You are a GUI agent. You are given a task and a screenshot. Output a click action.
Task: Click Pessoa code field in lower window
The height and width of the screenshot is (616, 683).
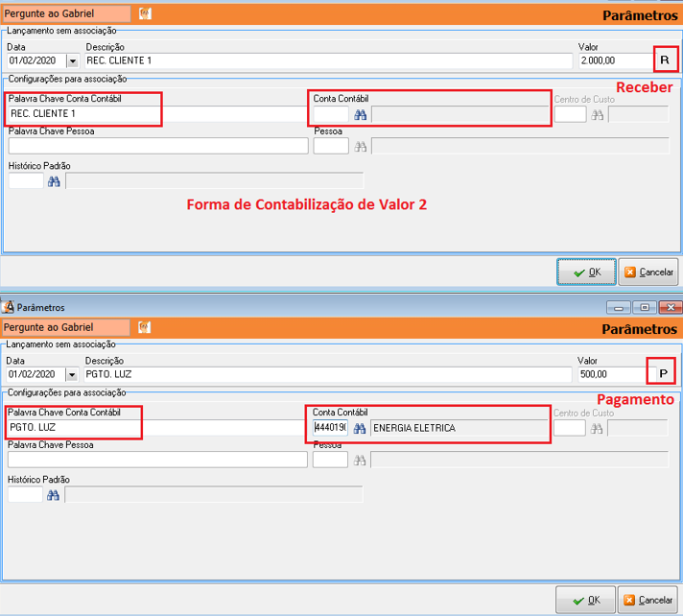click(x=330, y=460)
